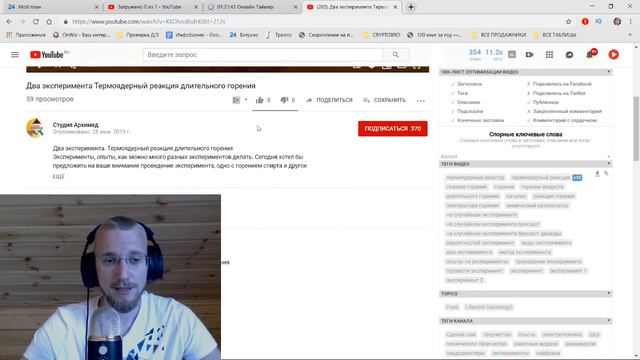The image size is (640, 360).
Task: Click the page vertical scrollbar thumb
Action: tap(636, 129)
